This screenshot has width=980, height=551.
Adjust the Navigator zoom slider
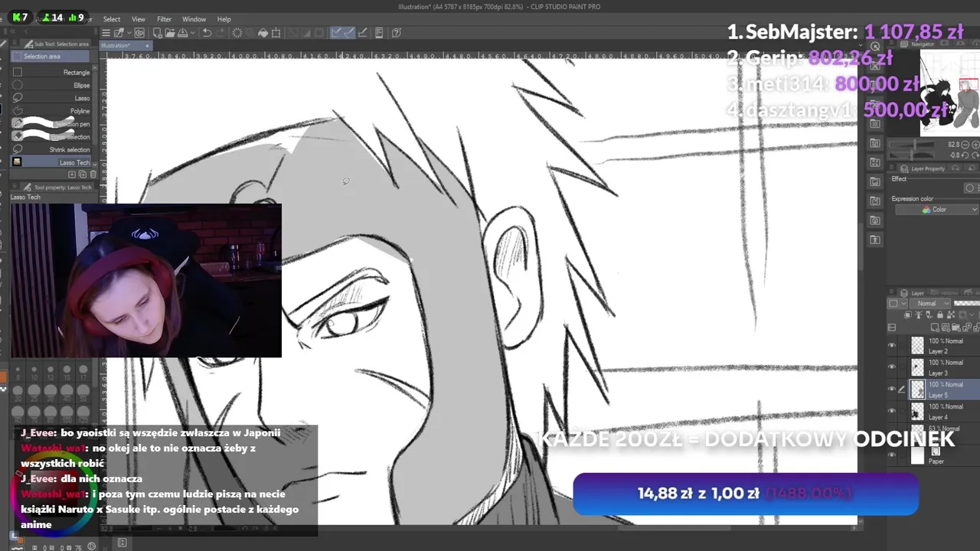(911, 145)
